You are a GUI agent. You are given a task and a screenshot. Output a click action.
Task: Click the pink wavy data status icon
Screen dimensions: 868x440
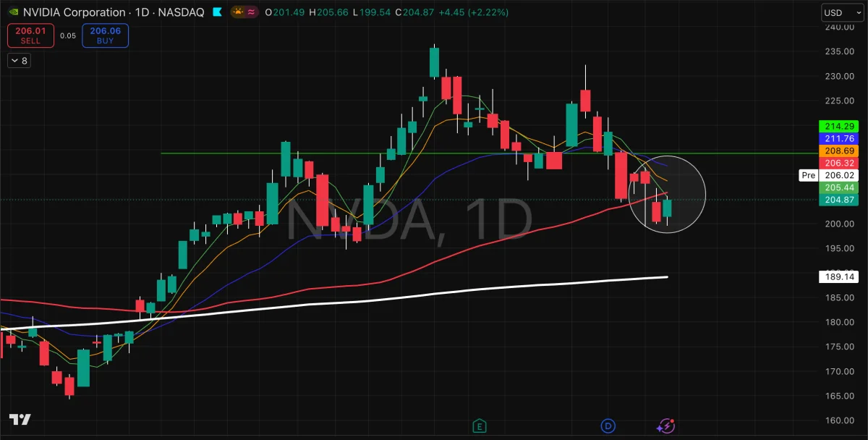point(252,12)
